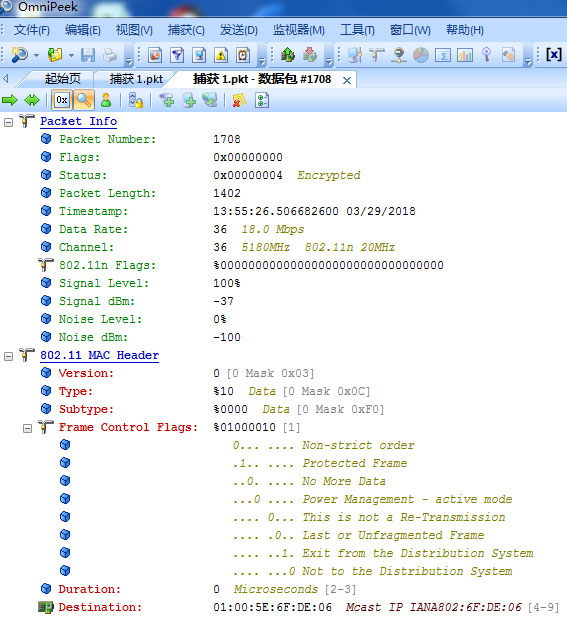Click the insert into name table icon
The image size is (567, 617).
189,100
